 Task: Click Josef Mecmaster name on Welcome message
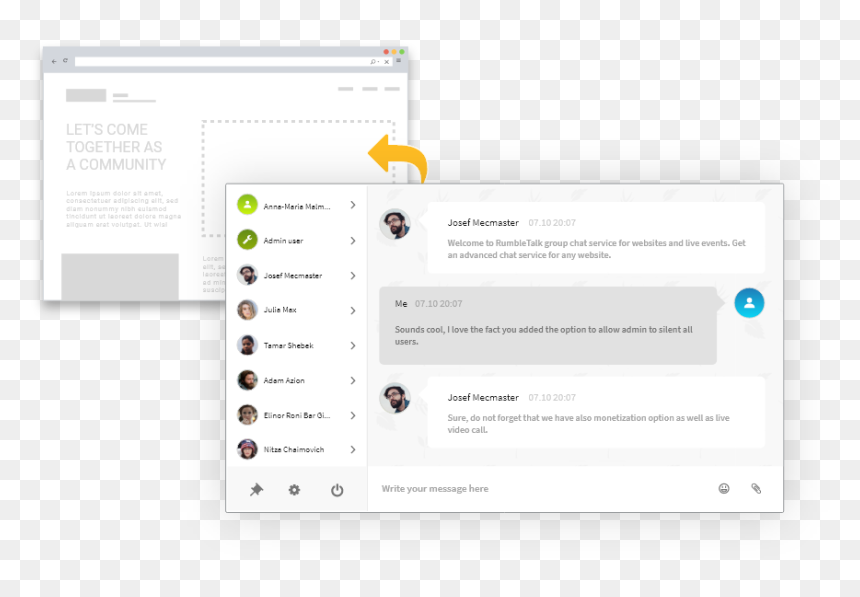483,223
